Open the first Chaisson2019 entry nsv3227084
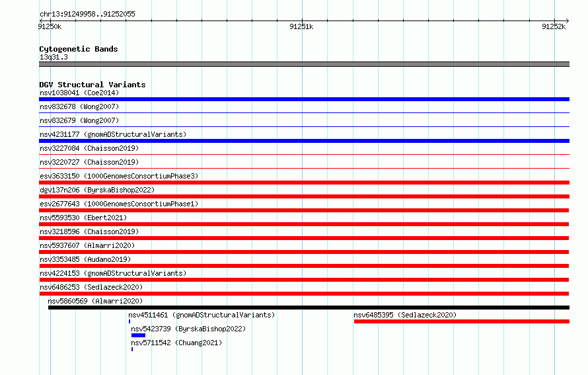The image size is (588, 375). point(89,148)
